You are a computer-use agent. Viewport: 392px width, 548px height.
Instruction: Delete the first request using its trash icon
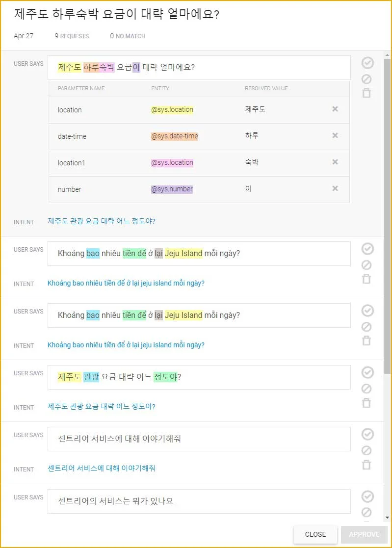coord(366,93)
